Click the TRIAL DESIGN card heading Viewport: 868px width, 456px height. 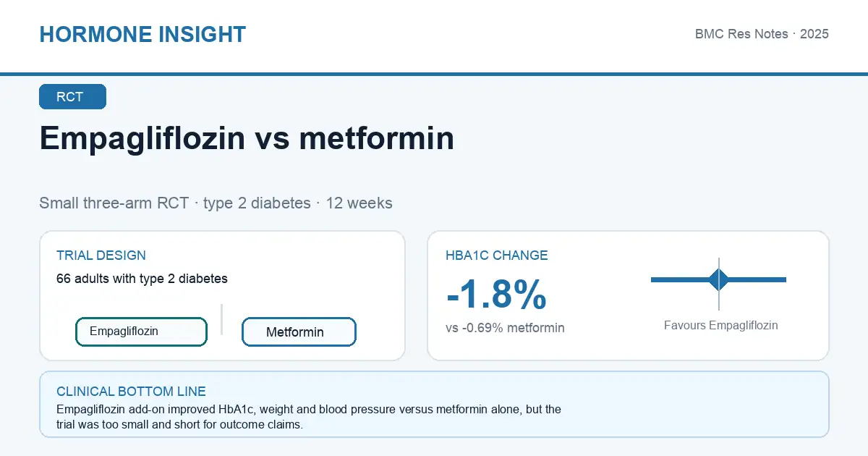101,256
